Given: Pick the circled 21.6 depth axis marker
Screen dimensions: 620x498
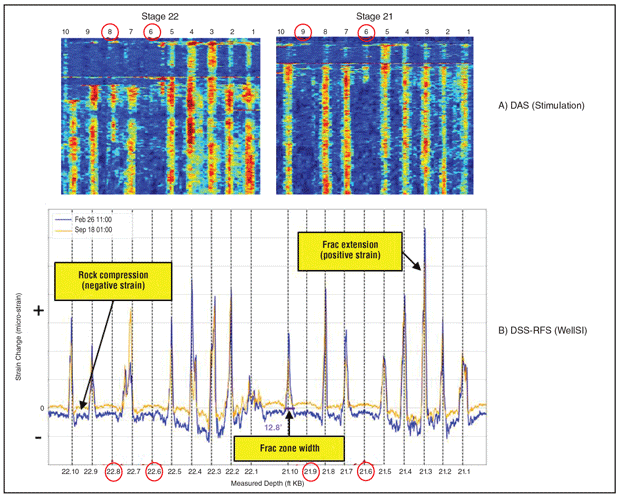Looking at the screenshot, I should tap(366, 471).
